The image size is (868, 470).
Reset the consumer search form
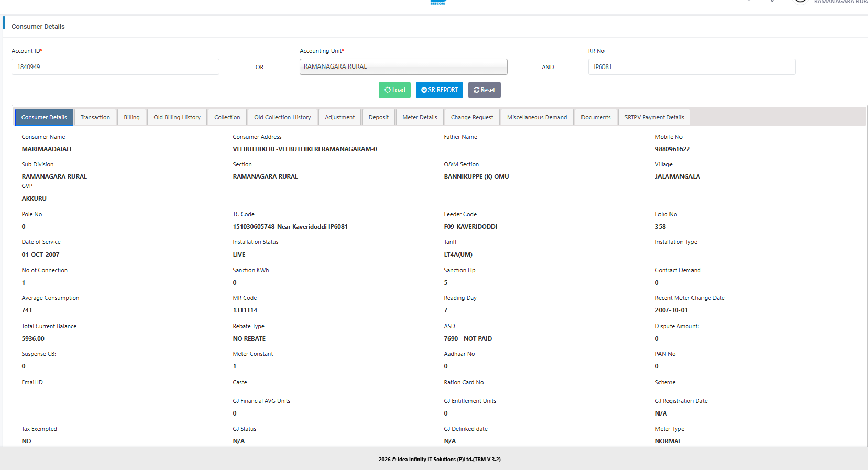(x=485, y=90)
